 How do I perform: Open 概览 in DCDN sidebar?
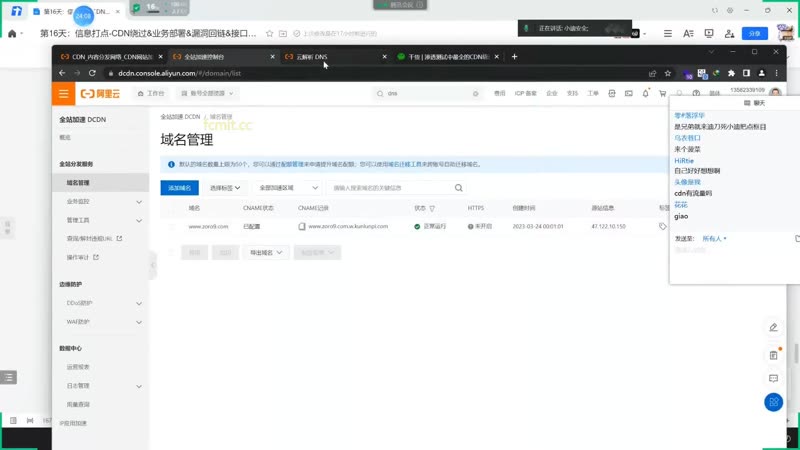65,137
